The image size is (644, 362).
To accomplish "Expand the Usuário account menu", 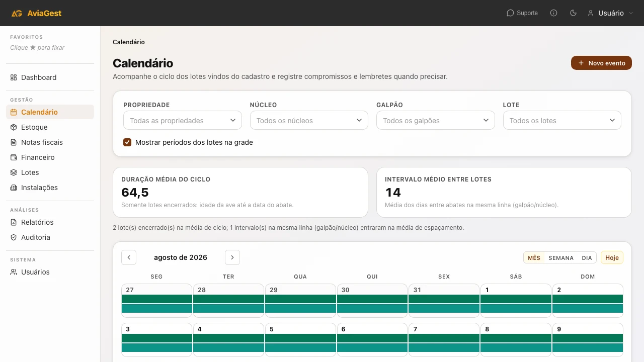I will click(x=610, y=13).
